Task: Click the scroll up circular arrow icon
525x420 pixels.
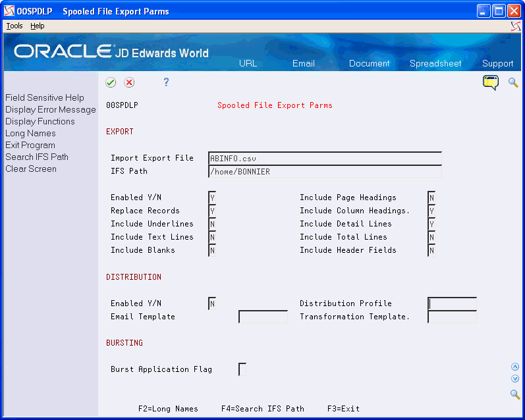Action: click(x=515, y=367)
